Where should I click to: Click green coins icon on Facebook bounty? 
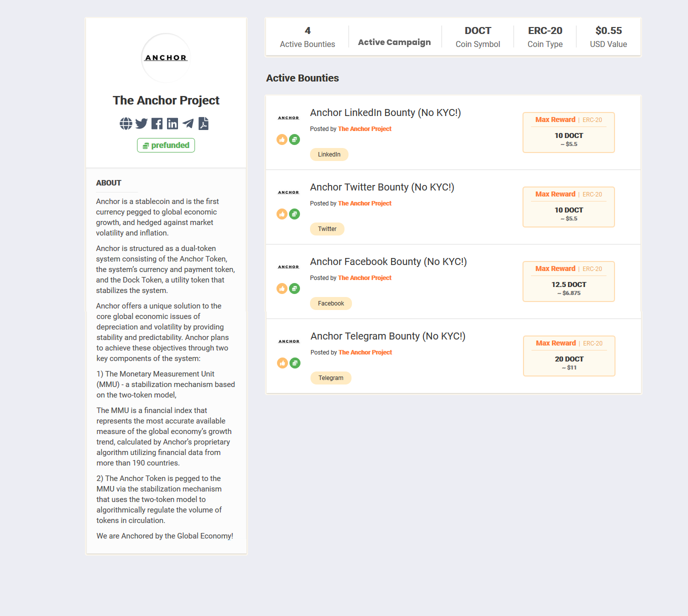(294, 288)
